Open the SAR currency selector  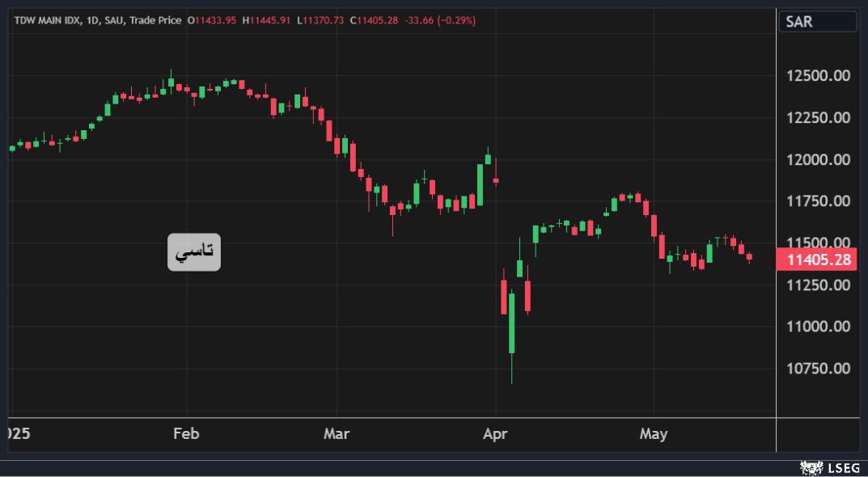point(816,22)
